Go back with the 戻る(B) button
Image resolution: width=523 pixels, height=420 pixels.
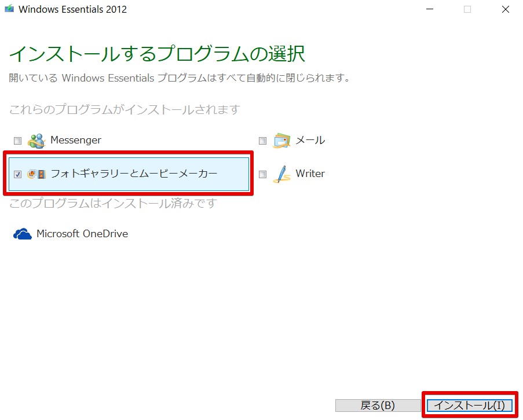[x=378, y=406]
